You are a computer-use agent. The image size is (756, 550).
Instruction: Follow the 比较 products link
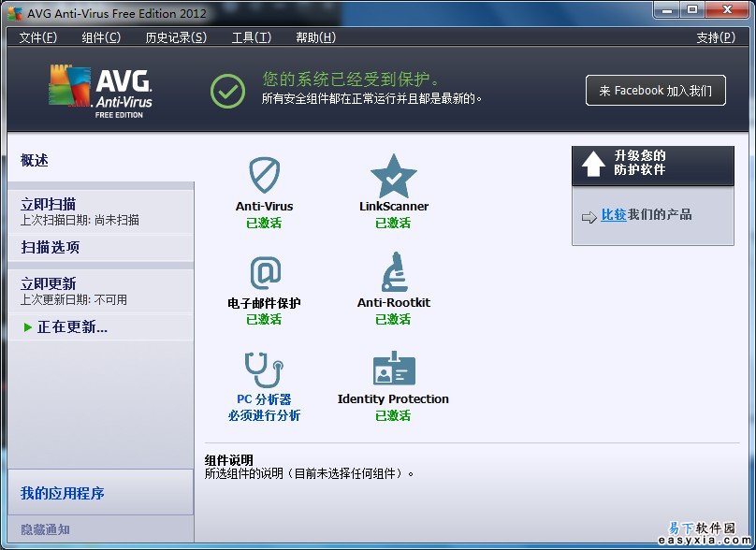(x=613, y=215)
